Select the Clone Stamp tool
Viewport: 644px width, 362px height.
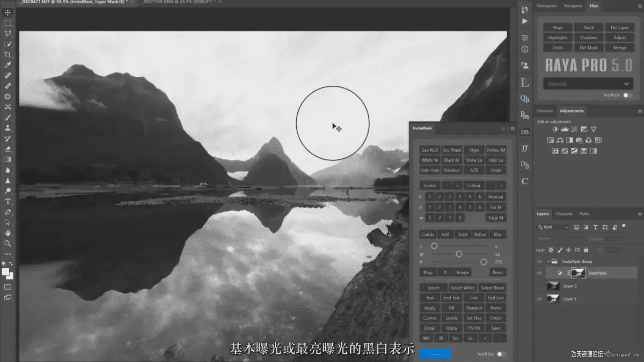pyautogui.click(x=8, y=128)
